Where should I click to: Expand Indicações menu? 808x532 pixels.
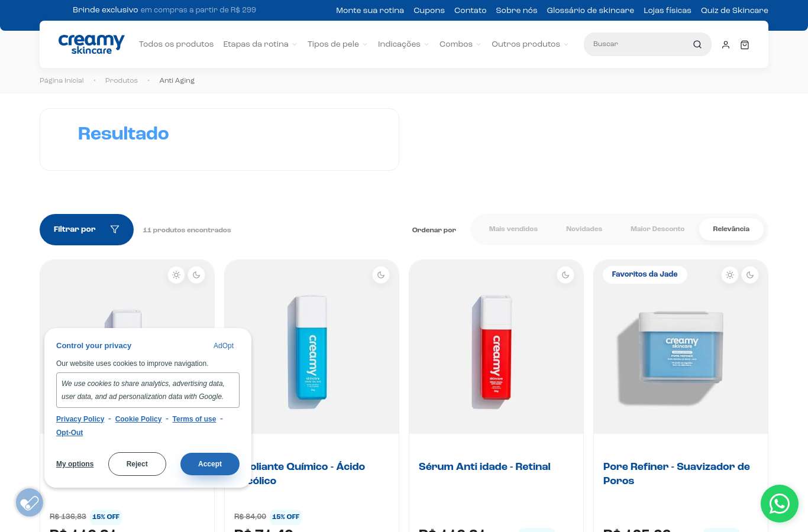pos(403,44)
